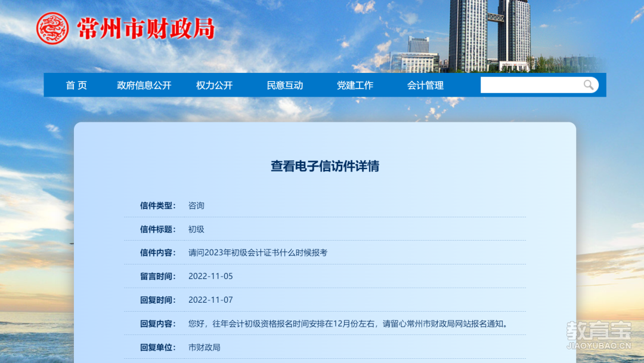The width and height of the screenshot is (644, 363).
Task: Click the value 市财政局
Action: (205, 347)
